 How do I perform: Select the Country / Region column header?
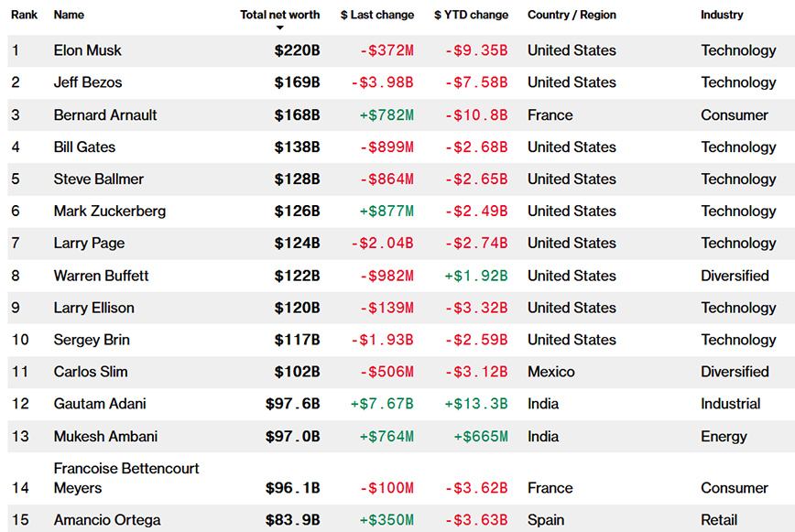[572, 15]
